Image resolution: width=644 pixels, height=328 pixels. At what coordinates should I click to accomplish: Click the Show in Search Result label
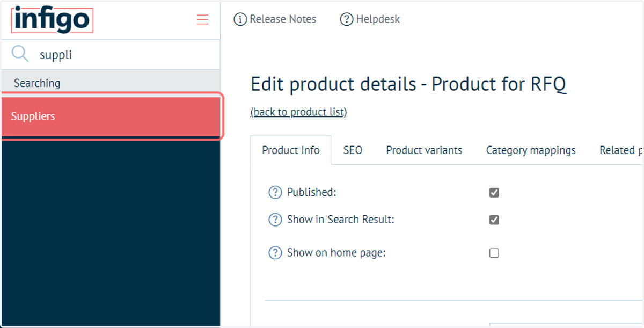pos(341,220)
